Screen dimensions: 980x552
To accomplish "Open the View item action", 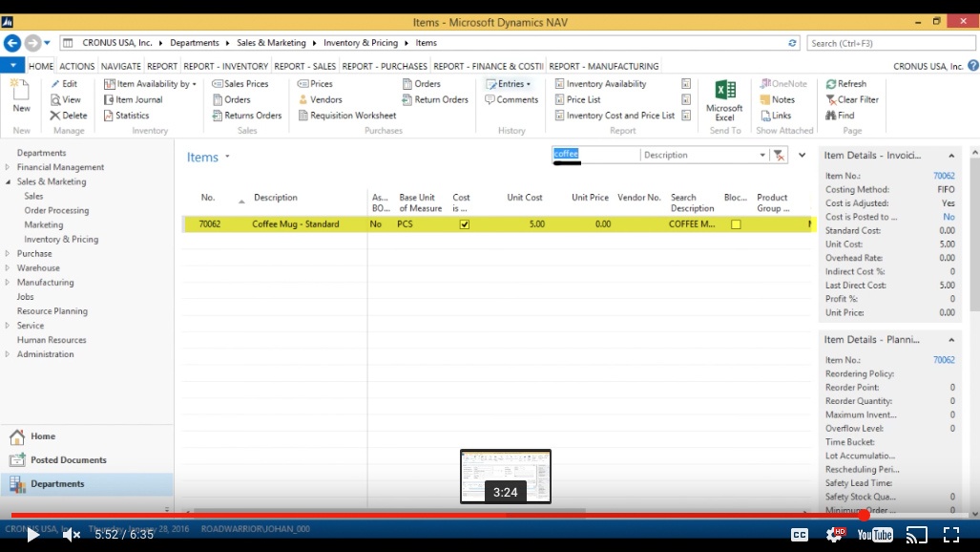I will click(66, 99).
